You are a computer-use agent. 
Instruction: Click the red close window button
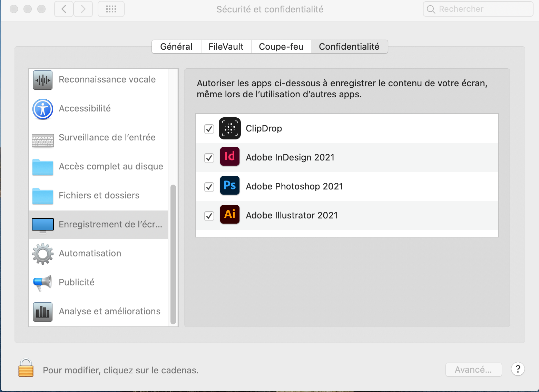point(14,9)
